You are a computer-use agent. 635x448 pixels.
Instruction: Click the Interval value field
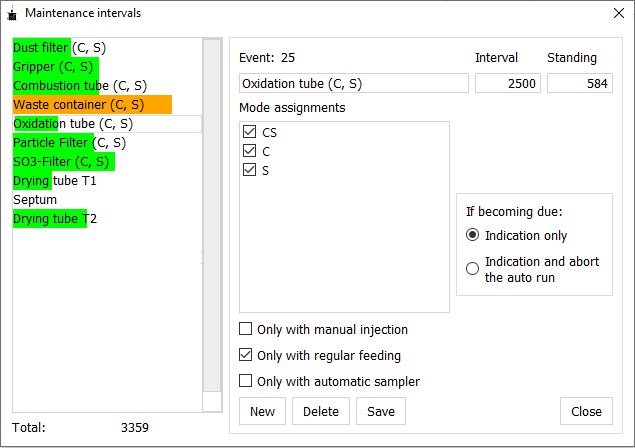click(507, 84)
